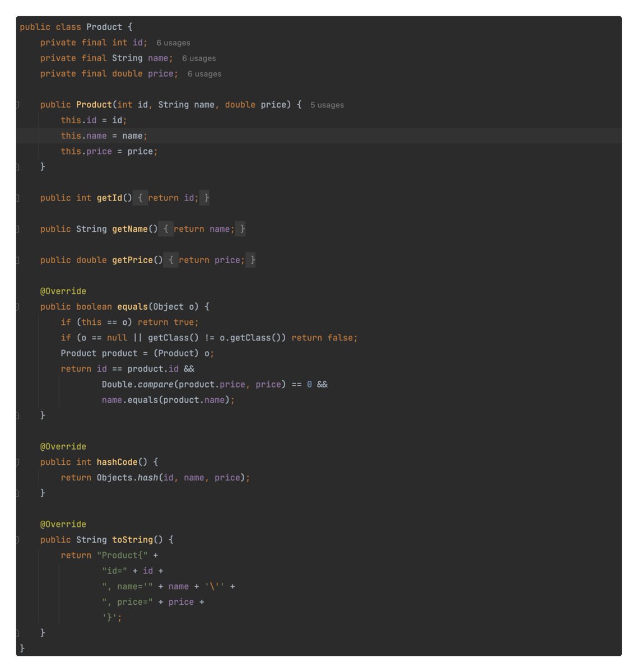Click the highlighted 'this.name = name;' line
Image resolution: width=638 pixels, height=672 pixels.
(x=104, y=136)
